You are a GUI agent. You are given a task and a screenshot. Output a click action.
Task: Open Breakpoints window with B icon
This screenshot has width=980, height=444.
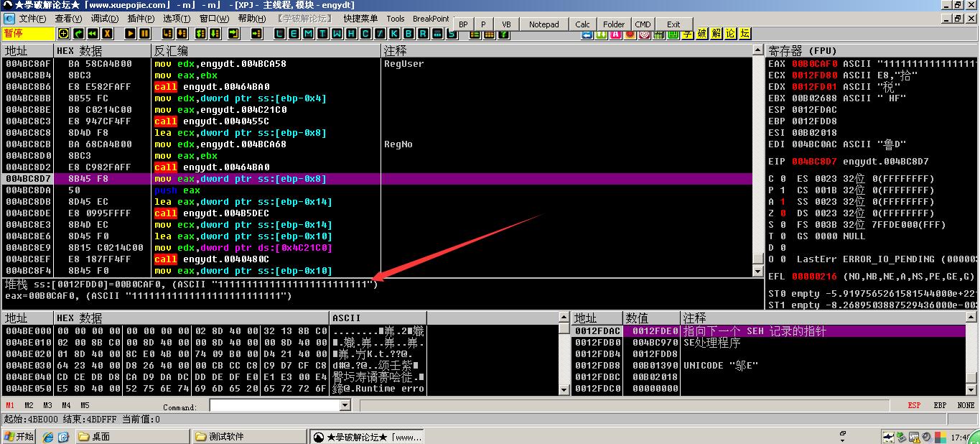point(409,33)
